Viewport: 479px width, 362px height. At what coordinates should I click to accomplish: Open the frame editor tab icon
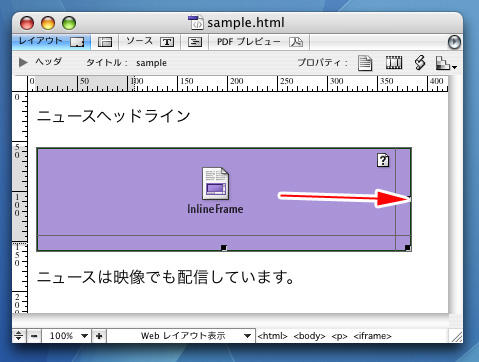click(105, 42)
